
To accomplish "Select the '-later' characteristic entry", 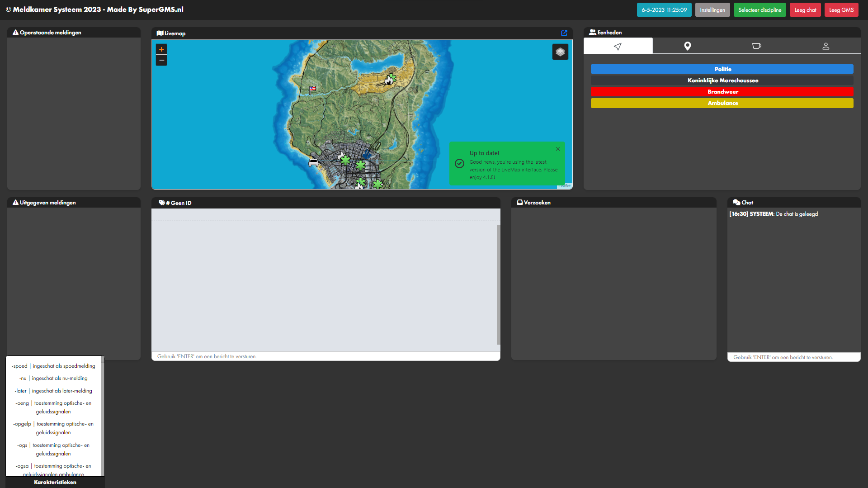I will [x=53, y=391].
